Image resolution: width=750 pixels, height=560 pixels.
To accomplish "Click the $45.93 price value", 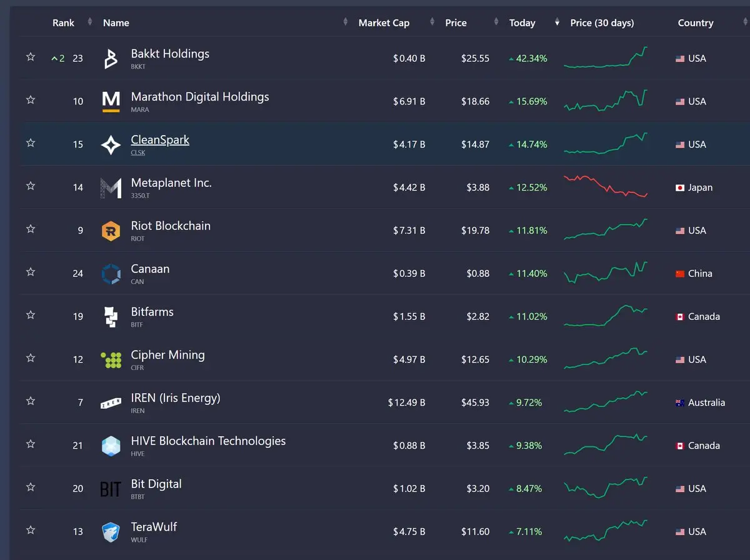I will tap(475, 403).
